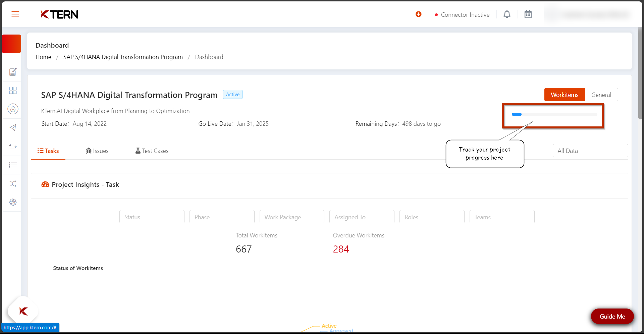Image resolution: width=644 pixels, height=334 pixels.
Task: Click the Active status badge
Action: (232, 95)
